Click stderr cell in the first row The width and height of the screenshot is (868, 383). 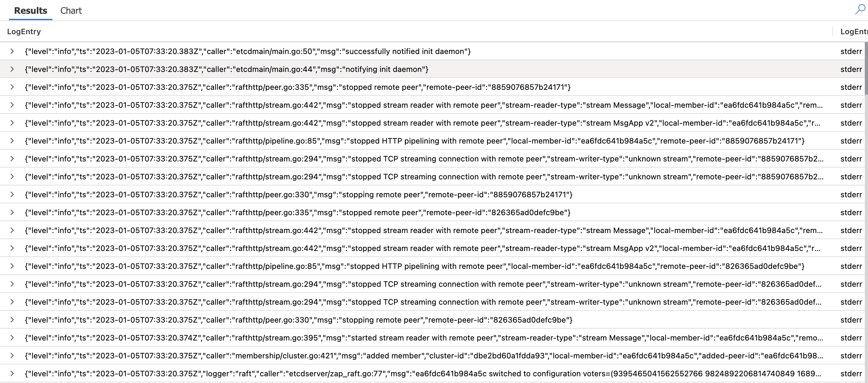851,51
